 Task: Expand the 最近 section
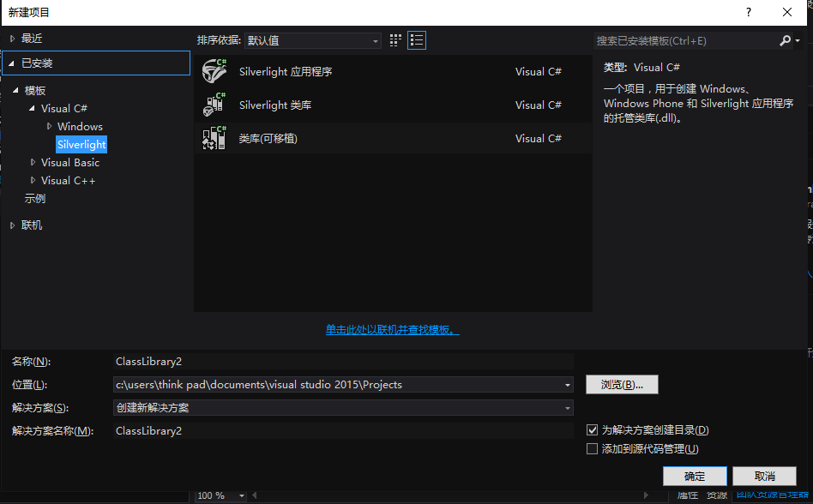click(x=13, y=39)
